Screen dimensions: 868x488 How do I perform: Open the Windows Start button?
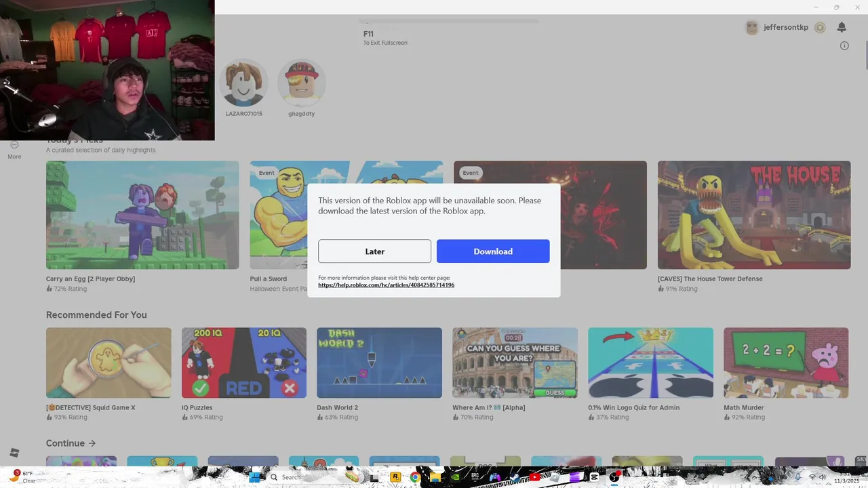pos(254,477)
